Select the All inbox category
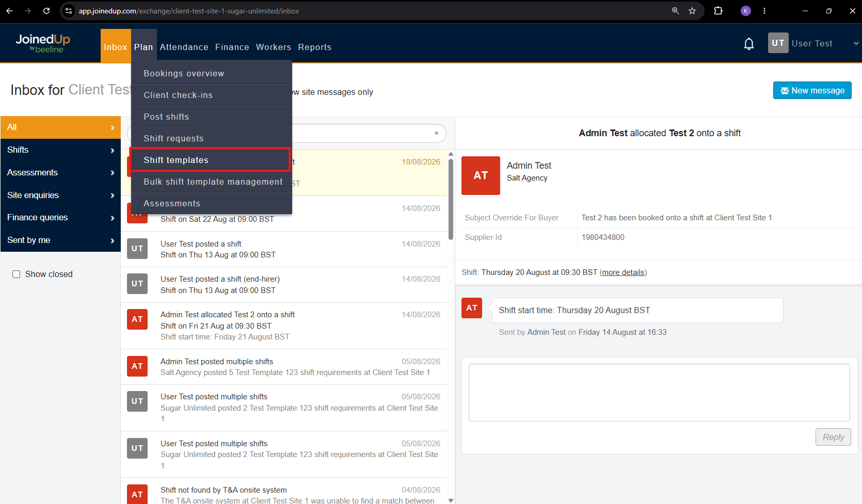Screen dimensions: 862x504 pyautogui.click(x=60, y=127)
